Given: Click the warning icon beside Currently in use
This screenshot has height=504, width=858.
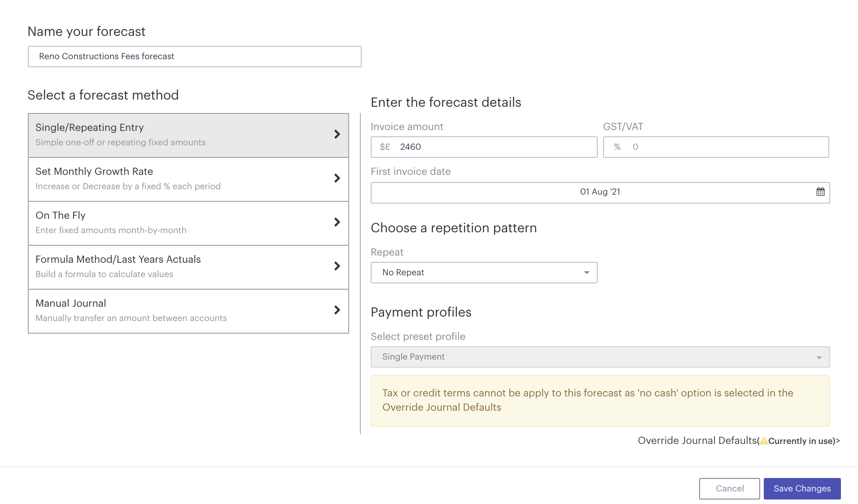Looking at the screenshot, I should [x=764, y=441].
